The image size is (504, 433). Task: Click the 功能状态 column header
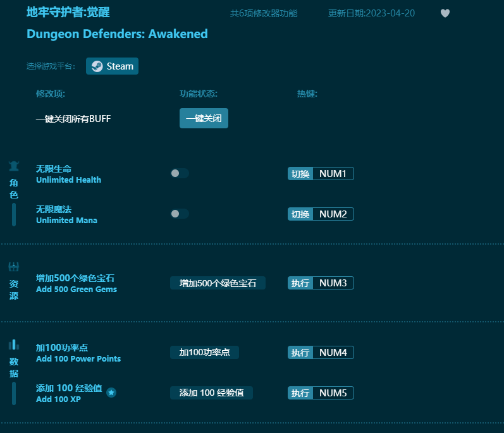coord(199,94)
